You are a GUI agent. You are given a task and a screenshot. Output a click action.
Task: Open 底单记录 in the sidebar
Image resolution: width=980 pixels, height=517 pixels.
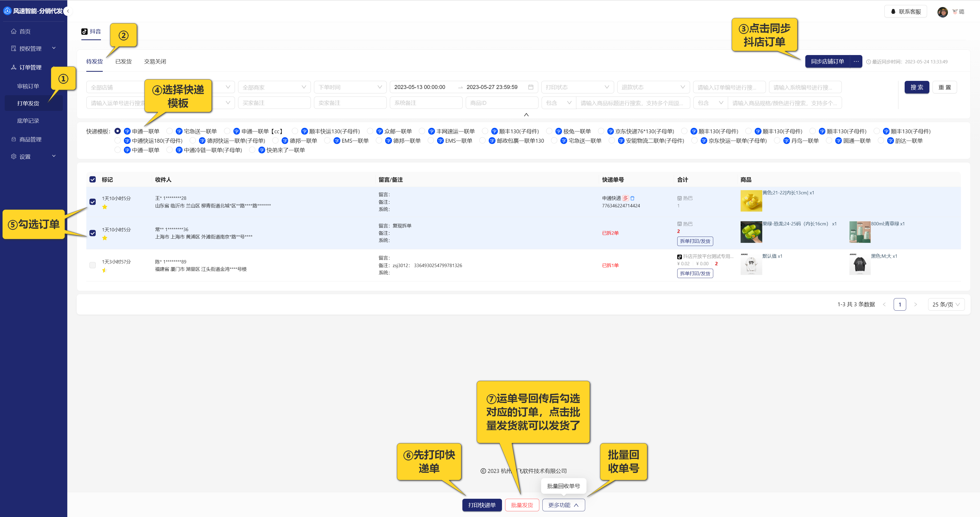click(x=28, y=121)
